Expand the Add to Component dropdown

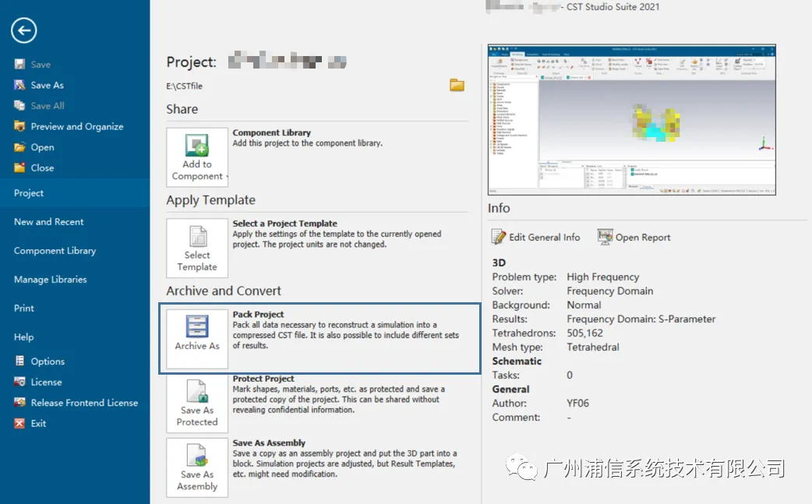point(226,177)
